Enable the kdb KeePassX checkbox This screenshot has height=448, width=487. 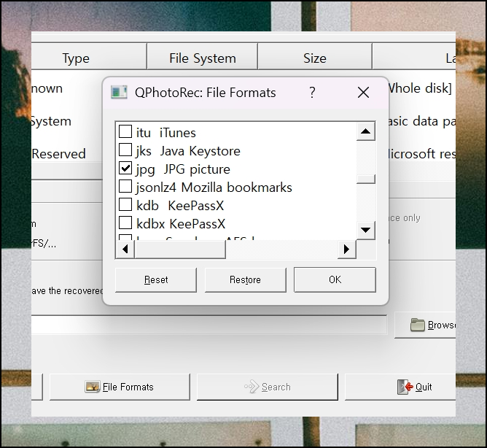pos(125,204)
